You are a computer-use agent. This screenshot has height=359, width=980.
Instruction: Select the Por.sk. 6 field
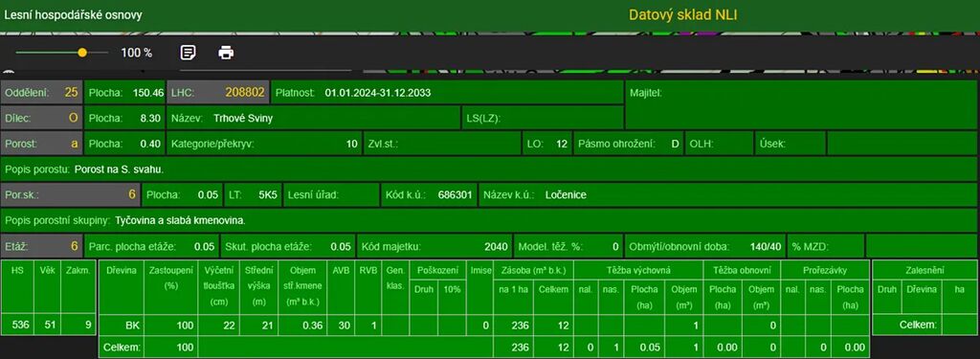point(71,194)
